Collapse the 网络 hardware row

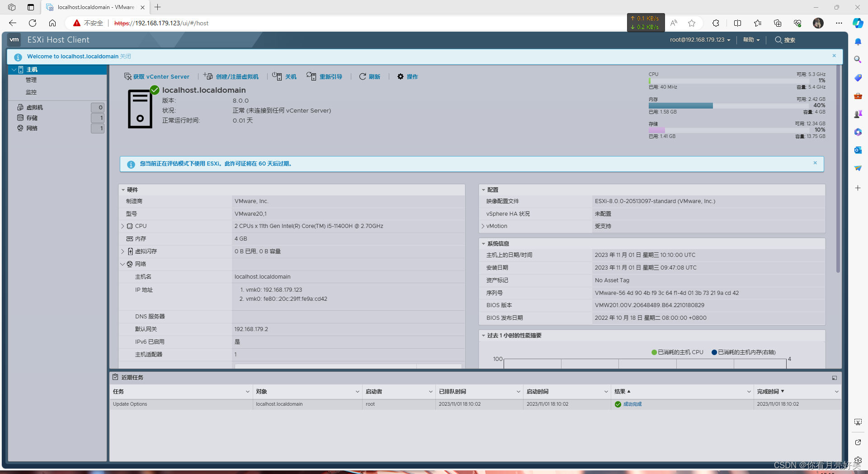(x=123, y=264)
